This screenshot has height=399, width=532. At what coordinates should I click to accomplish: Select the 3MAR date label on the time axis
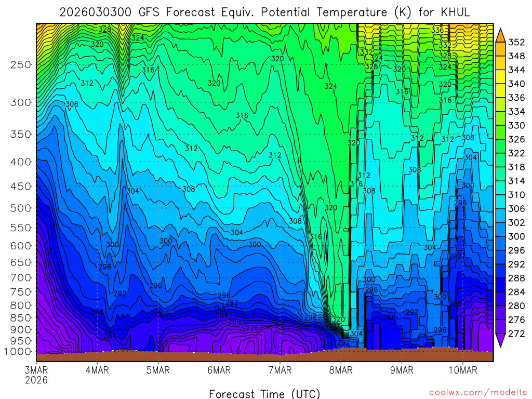tap(36, 370)
